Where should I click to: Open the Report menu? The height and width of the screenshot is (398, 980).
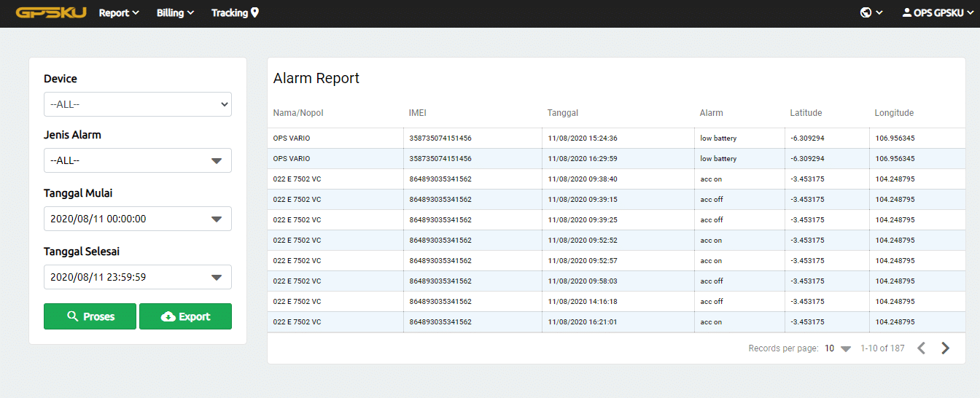[x=118, y=13]
